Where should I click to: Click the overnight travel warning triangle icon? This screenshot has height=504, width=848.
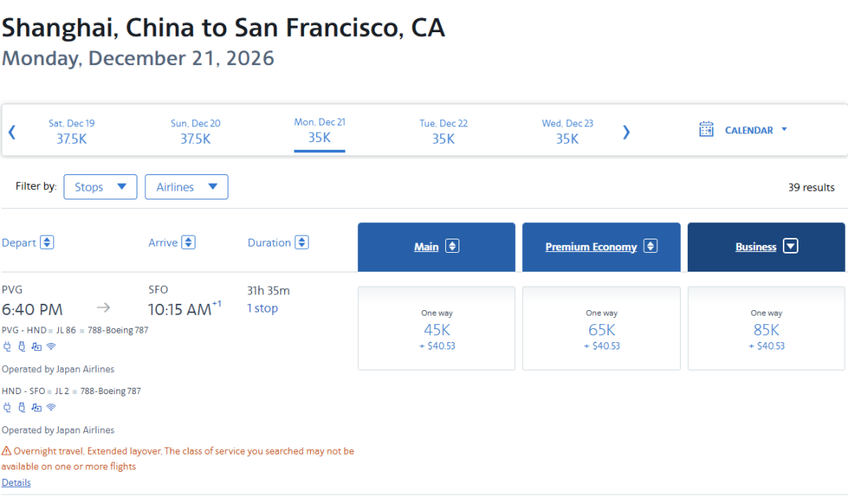tap(6, 451)
